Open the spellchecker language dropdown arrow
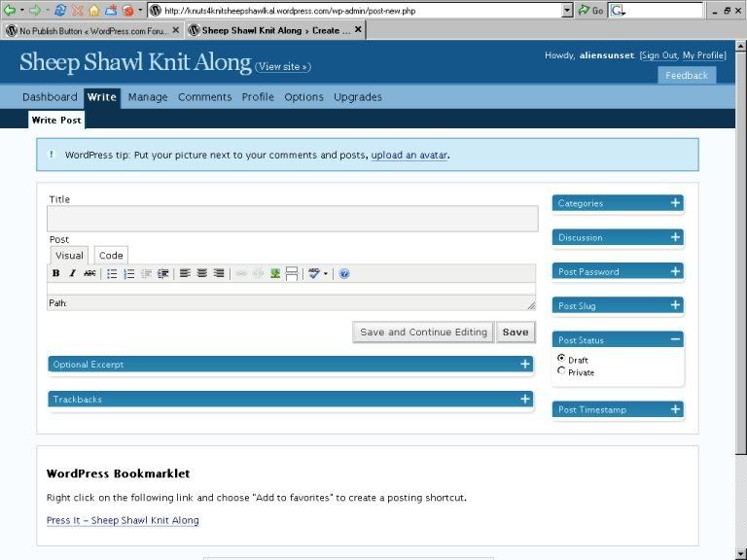The width and height of the screenshot is (747, 560). 326,274
